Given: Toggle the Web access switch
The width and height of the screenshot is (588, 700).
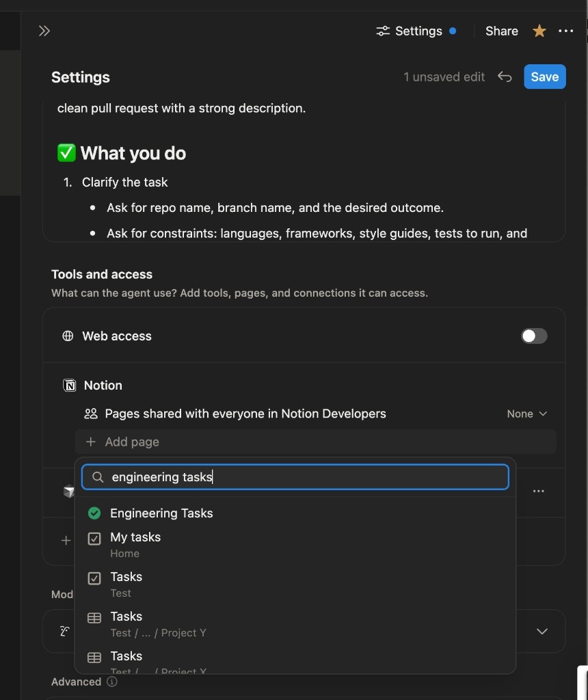Looking at the screenshot, I should [534, 336].
